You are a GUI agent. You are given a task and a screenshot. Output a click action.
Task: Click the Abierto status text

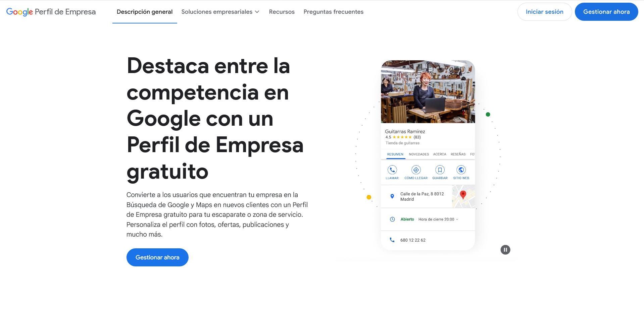pos(407,219)
